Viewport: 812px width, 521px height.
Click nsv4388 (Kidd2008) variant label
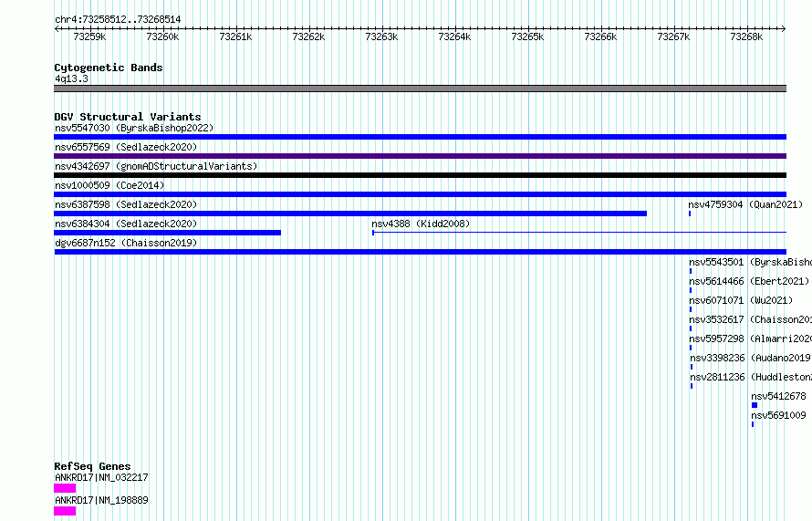[421, 224]
